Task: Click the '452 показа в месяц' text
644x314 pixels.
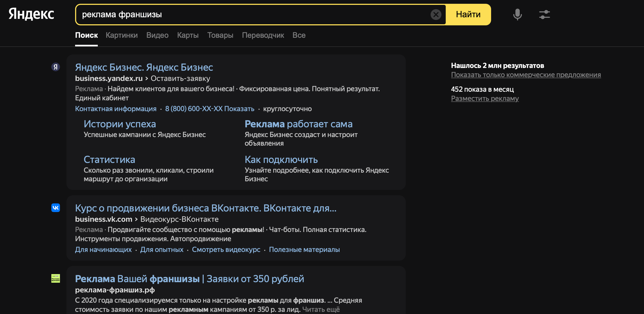Action: (482, 89)
